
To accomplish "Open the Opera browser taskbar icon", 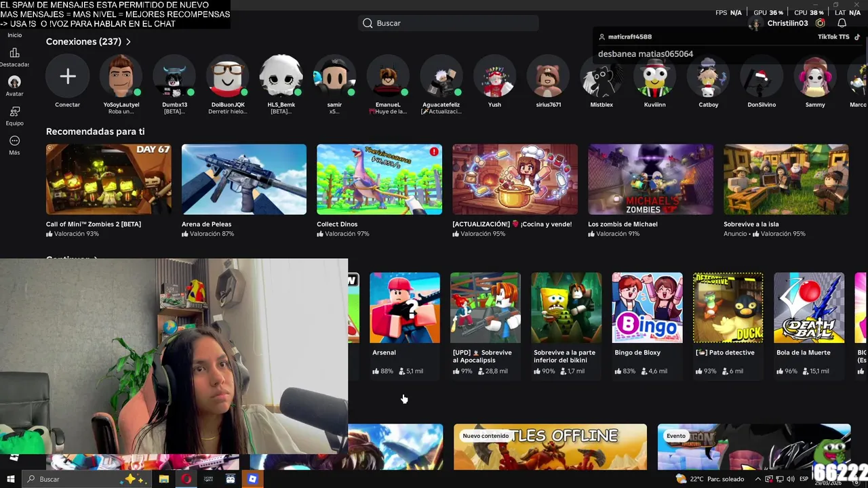I will click(x=186, y=479).
